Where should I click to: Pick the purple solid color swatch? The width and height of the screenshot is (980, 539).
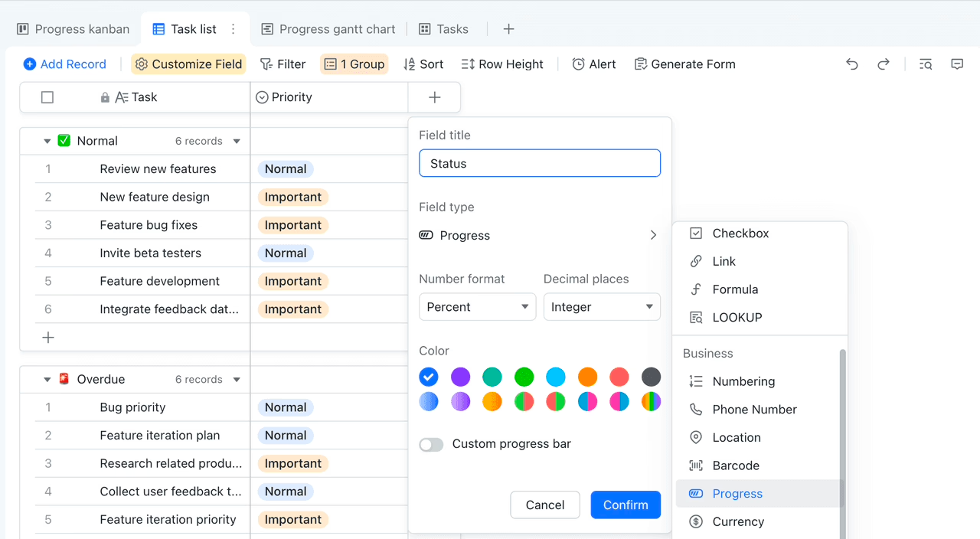[x=460, y=377]
